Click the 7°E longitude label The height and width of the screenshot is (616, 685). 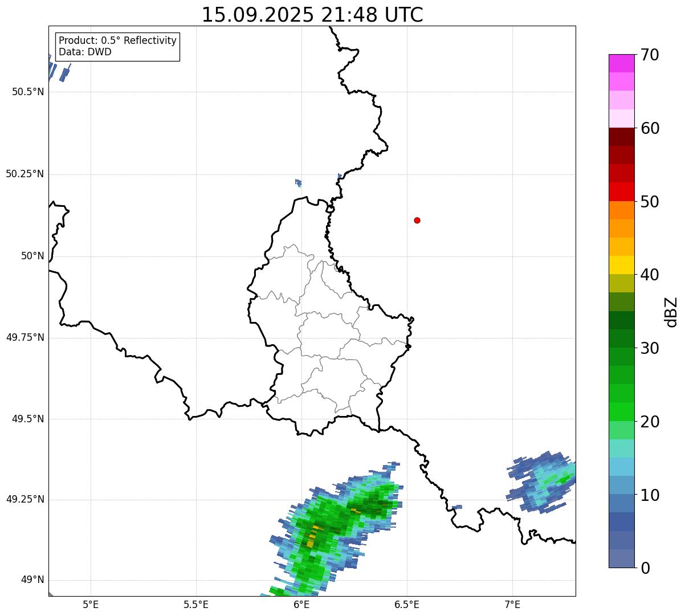pyautogui.click(x=512, y=604)
